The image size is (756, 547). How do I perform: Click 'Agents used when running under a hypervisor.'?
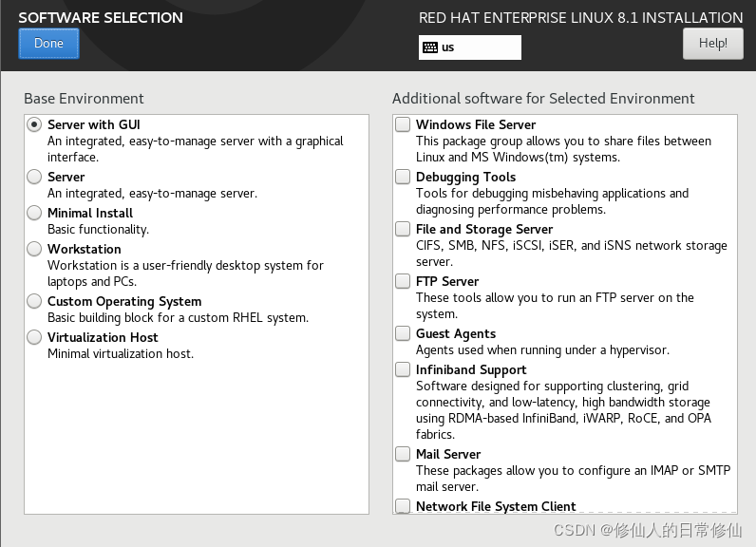click(x=542, y=349)
